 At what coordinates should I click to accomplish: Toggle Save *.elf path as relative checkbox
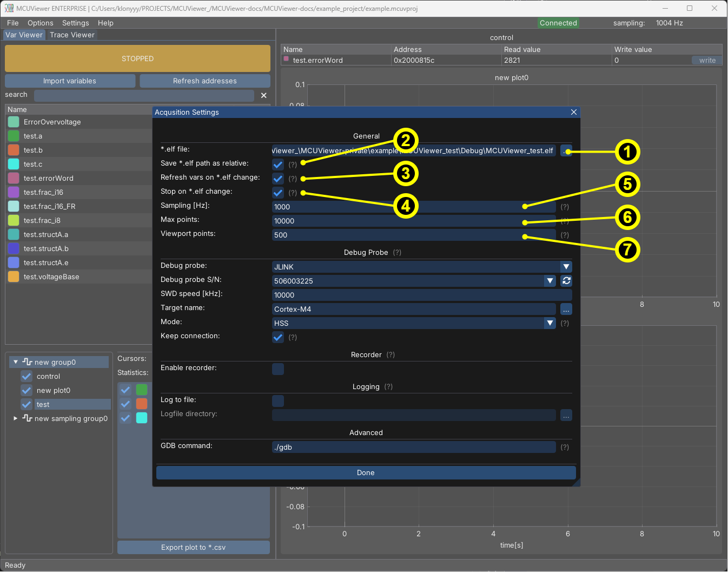pyautogui.click(x=278, y=165)
